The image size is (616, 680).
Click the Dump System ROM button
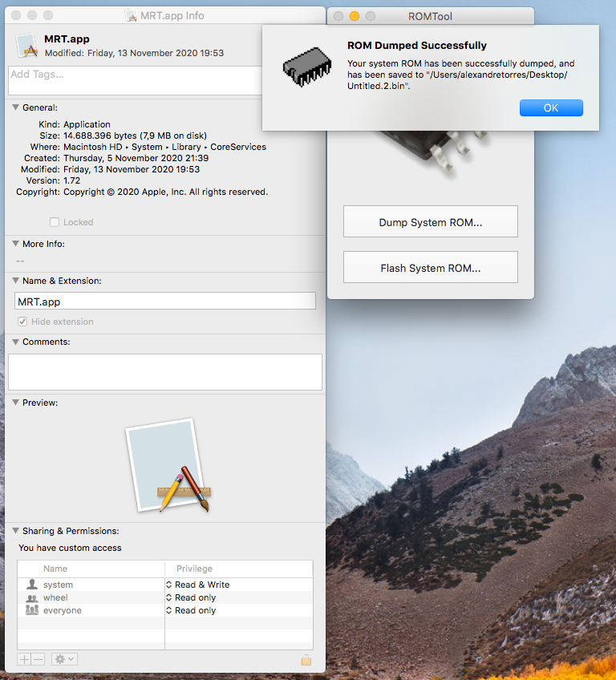tap(431, 221)
